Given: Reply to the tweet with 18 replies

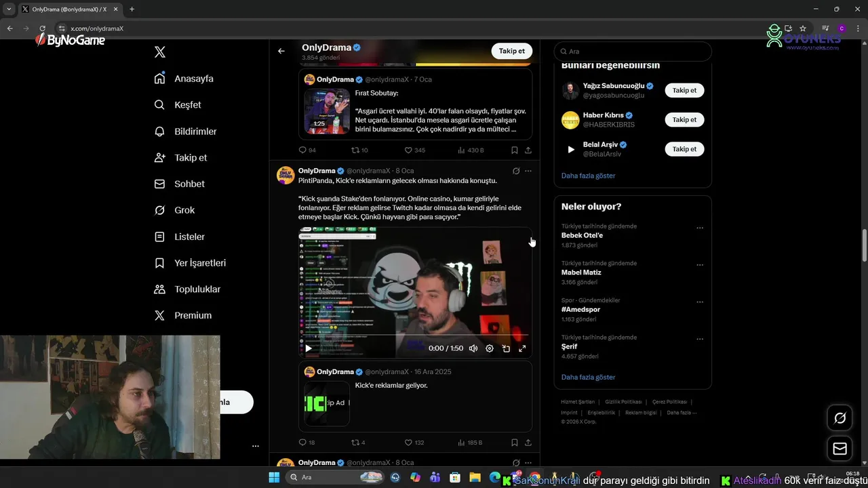Looking at the screenshot, I should [x=303, y=443].
